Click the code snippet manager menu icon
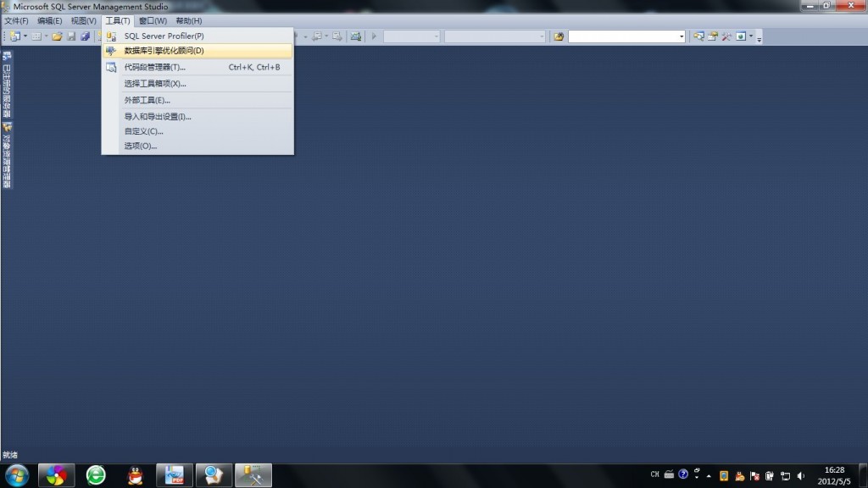The image size is (868, 488). [111, 67]
